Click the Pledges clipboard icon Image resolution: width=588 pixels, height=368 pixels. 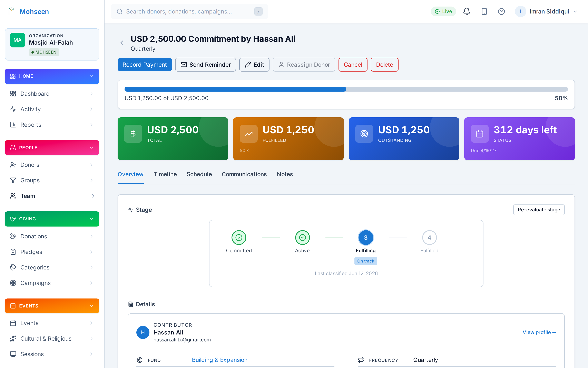pyautogui.click(x=13, y=252)
